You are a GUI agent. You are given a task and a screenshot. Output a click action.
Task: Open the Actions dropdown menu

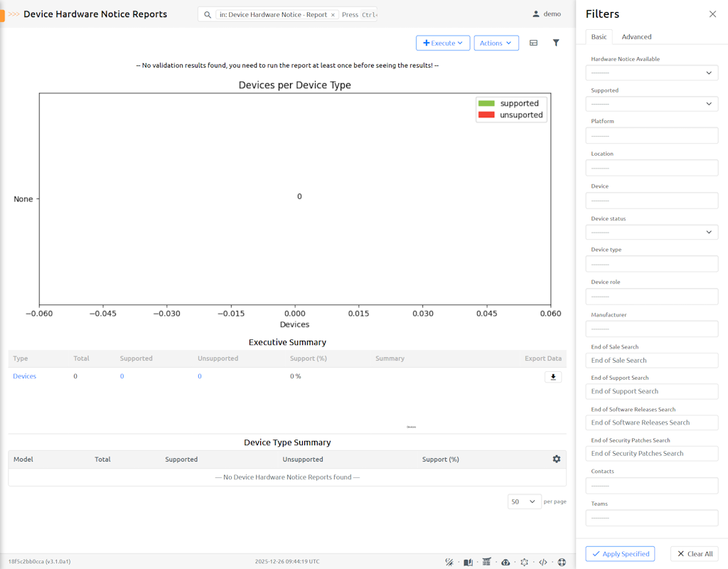click(496, 43)
